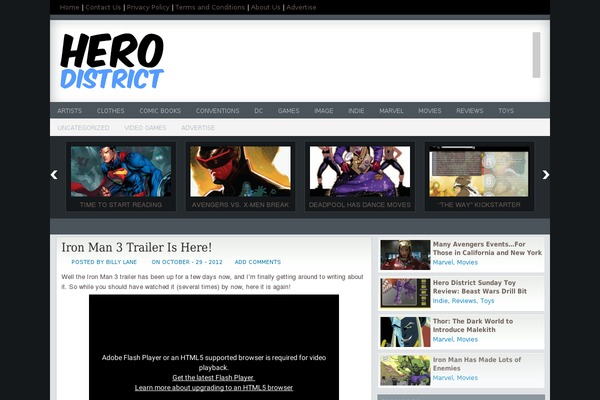
Task: Open the Conventions category
Action: [217, 111]
